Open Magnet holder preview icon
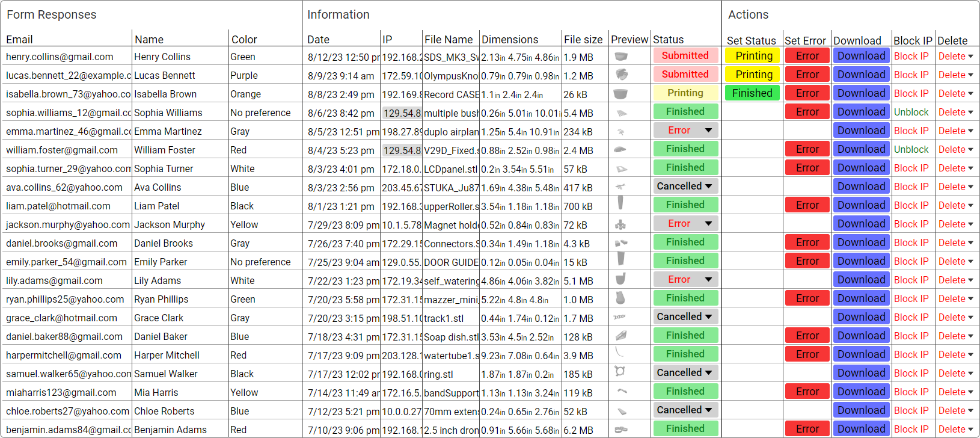Viewport: 980px width, 438px height. point(620,224)
